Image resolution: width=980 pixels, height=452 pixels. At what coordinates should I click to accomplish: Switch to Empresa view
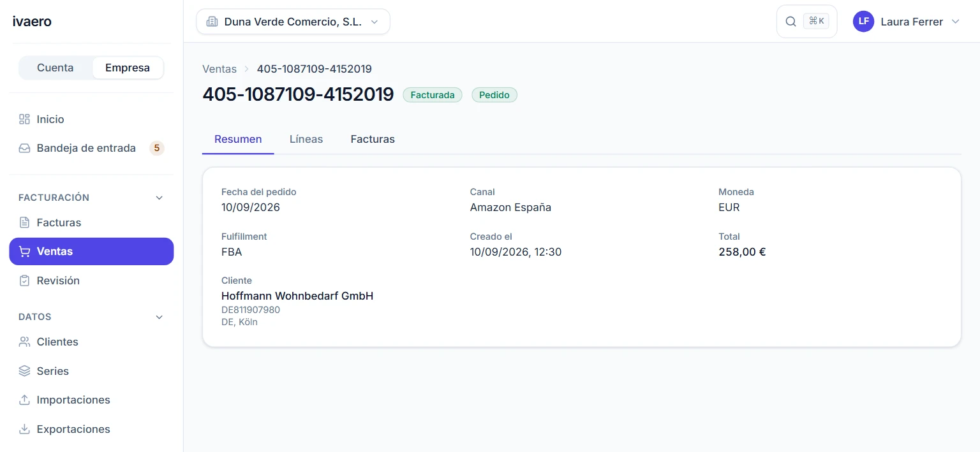(x=128, y=68)
